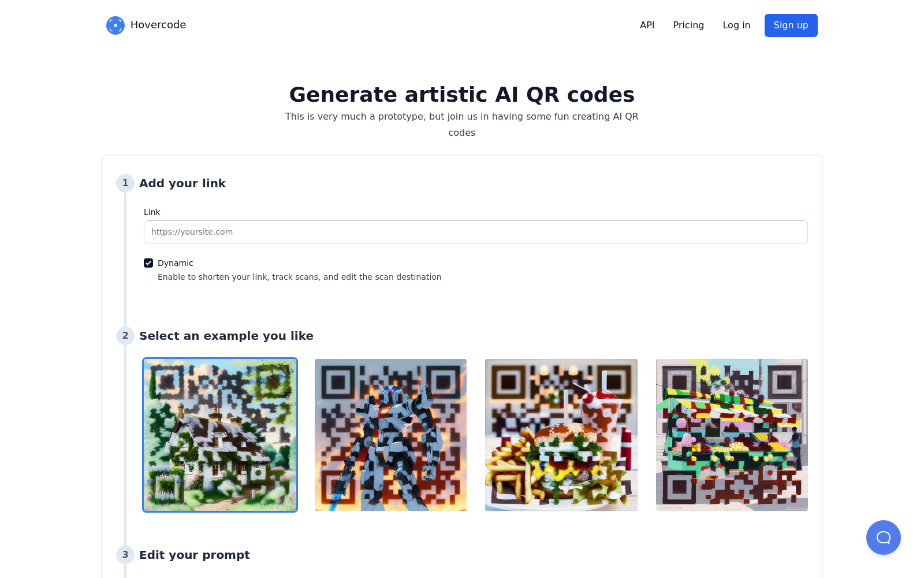924x578 pixels.
Task: Click the Add your link heading
Action: point(182,183)
